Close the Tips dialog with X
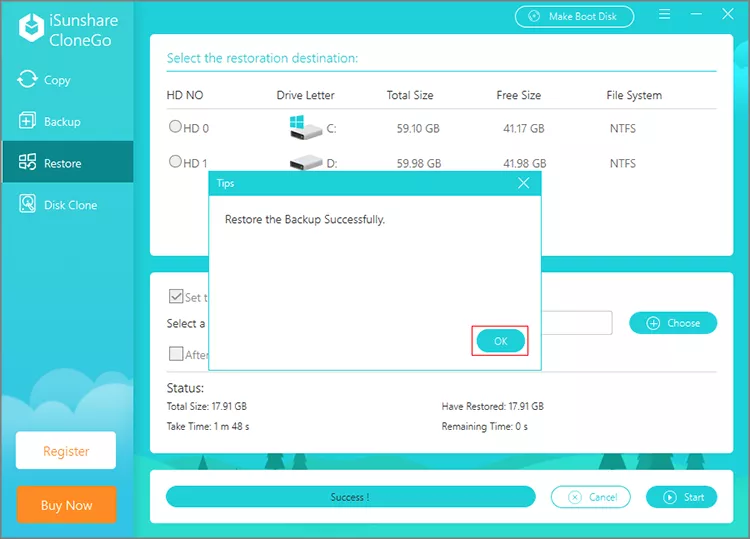The image size is (750, 539). point(523,183)
